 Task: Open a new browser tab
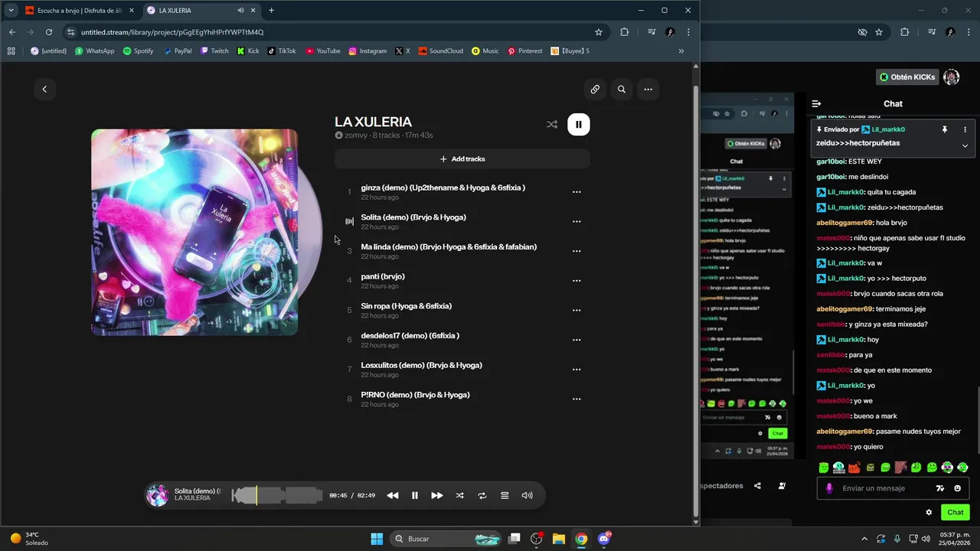[x=271, y=10]
